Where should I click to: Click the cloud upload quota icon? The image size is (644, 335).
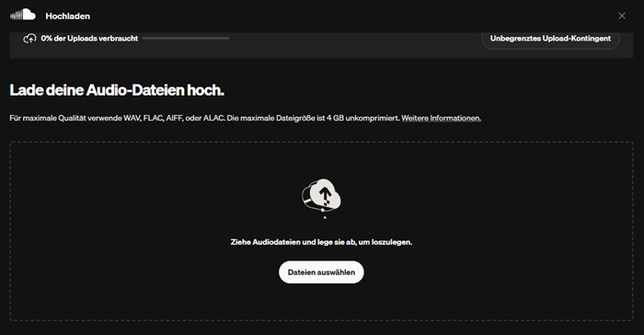29,39
